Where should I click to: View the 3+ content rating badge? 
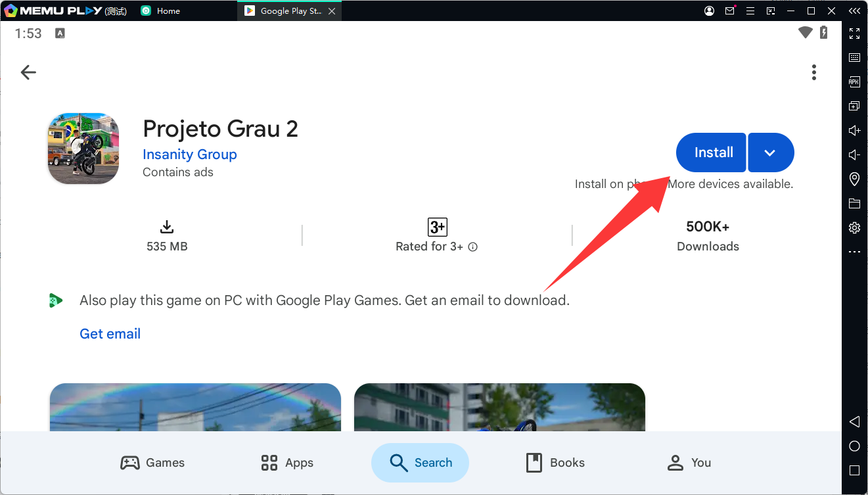pyautogui.click(x=438, y=227)
